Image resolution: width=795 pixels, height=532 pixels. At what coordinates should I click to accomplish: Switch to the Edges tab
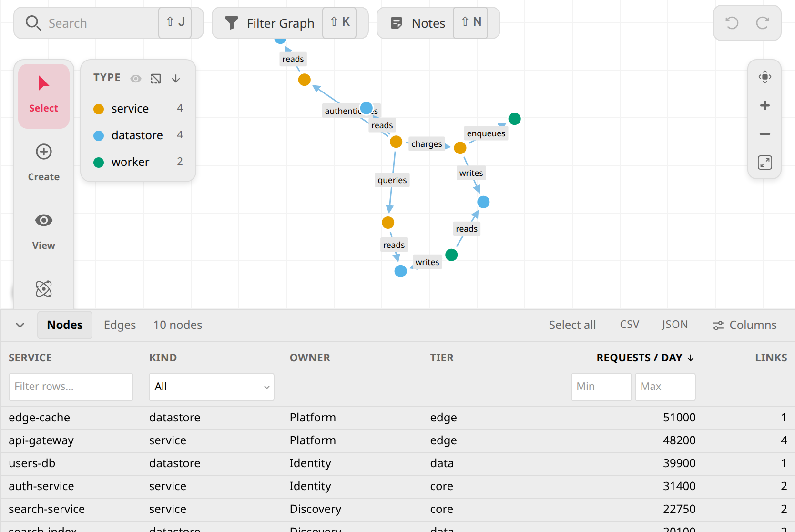[120, 325]
